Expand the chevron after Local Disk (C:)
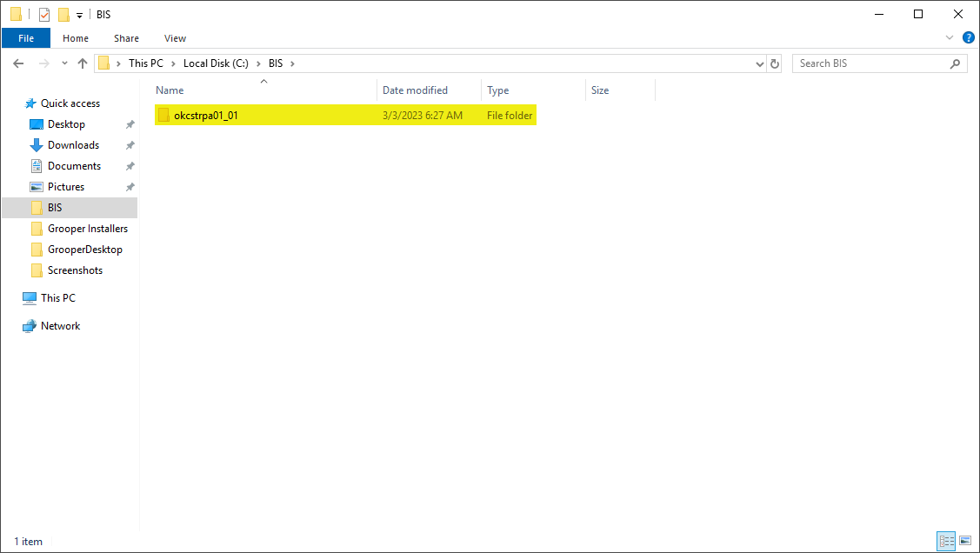The height and width of the screenshot is (553, 980). pos(258,63)
